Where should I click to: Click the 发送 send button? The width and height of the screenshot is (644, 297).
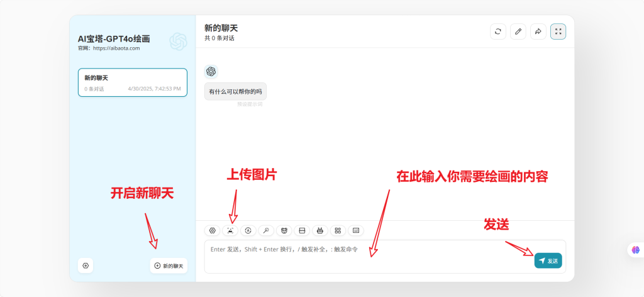coord(548,261)
